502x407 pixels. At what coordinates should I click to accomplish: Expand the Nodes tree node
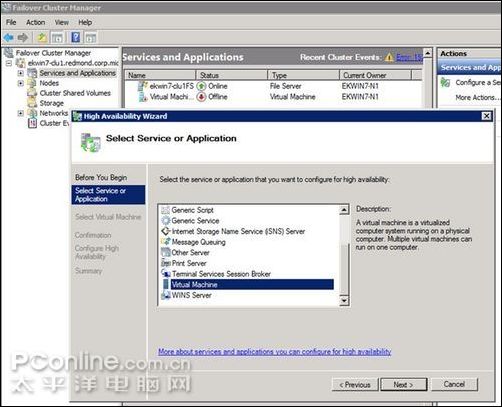click(20, 83)
